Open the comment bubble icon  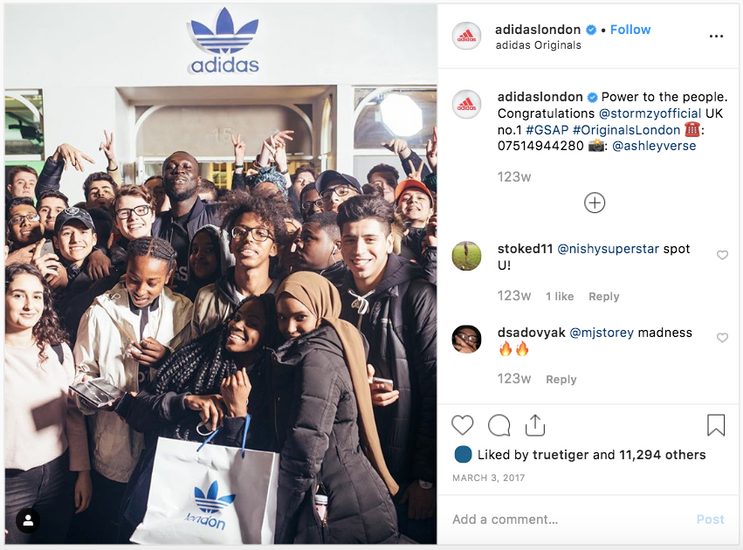click(499, 425)
